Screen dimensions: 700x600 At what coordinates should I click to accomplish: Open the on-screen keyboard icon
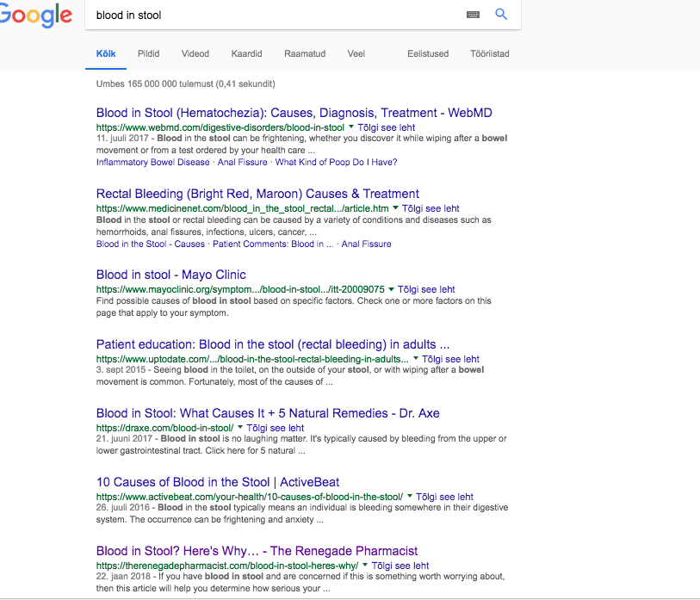tap(474, 15)
